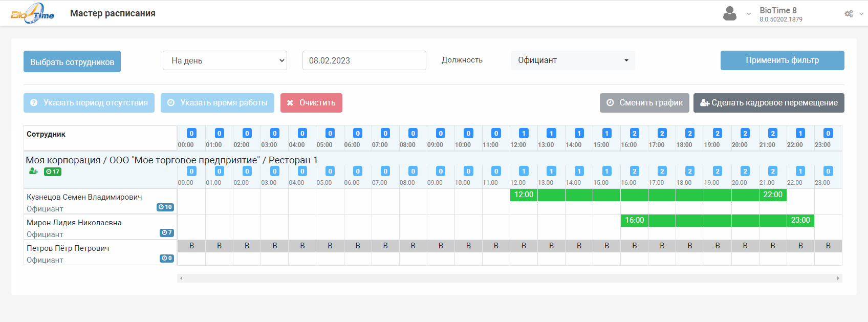Click 'Сменить график' button

644,103
